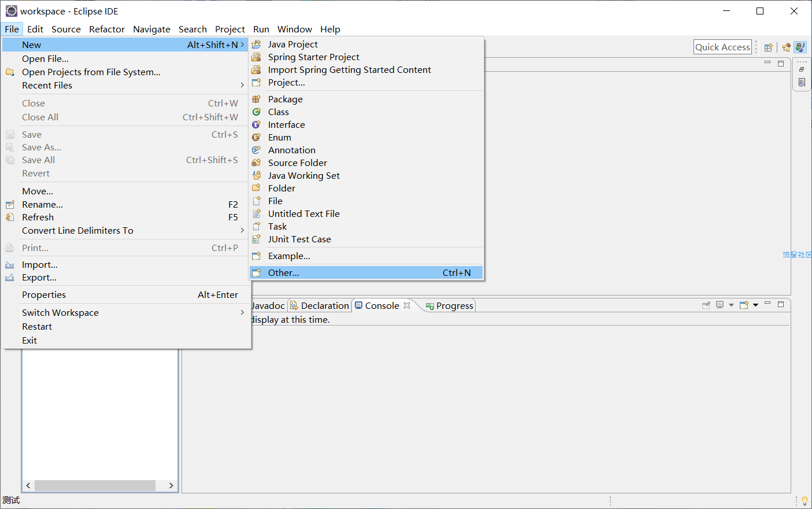Choose Spring Starter Project
The image size is (812, 509).
tap(366, 57)
